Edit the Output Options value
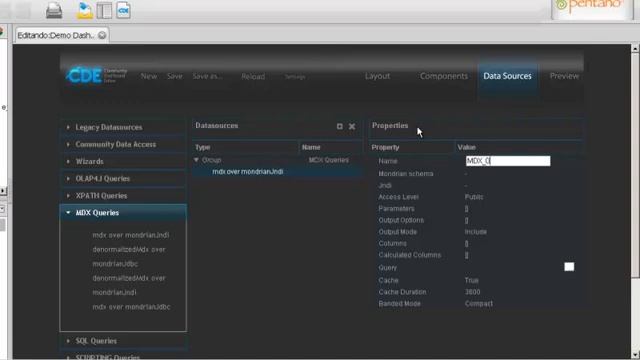Screen dimensions: 640x360 tap(467, 220)
